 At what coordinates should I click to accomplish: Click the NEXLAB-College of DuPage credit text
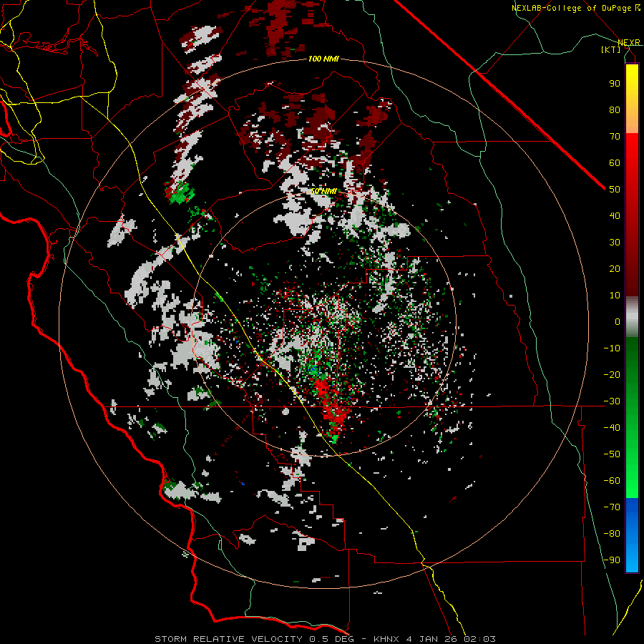pyautogui.click(x=575, y=8)
